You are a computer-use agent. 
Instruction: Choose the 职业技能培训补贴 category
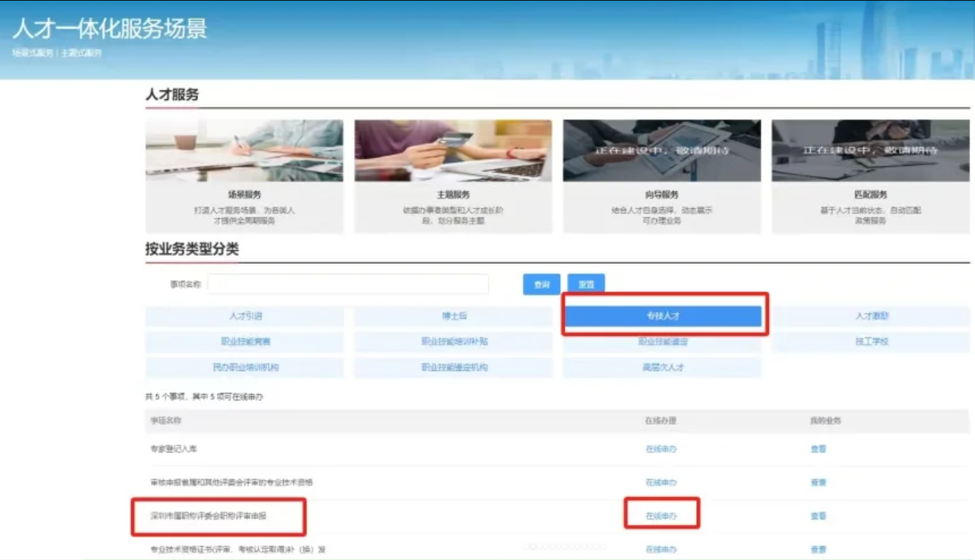coord(453,341)
